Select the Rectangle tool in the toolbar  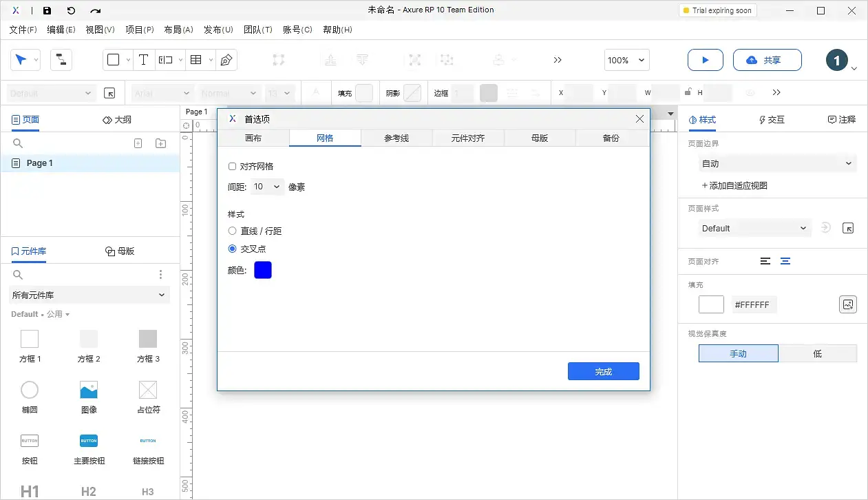click(113, 60)
